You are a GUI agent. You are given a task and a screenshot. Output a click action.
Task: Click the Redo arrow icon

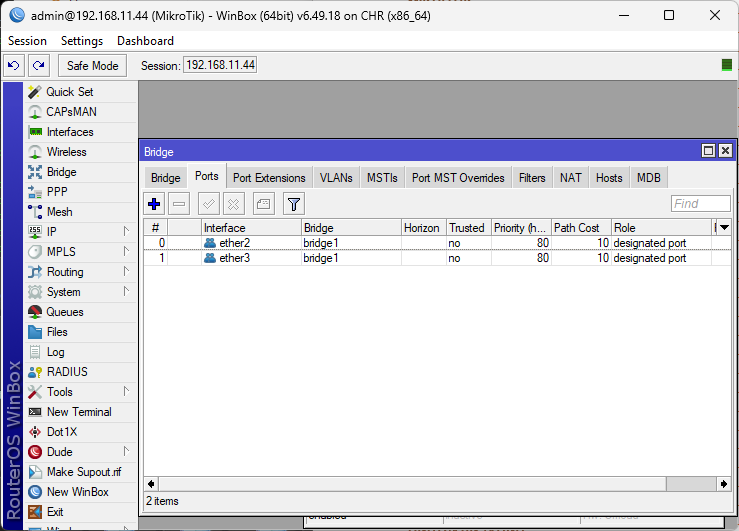point(38,65)
